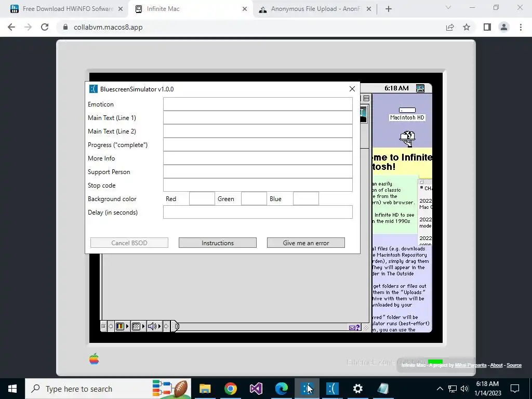Click the control strip scroll left arrow
Screen dimensions: 532x399
[111, 326]
